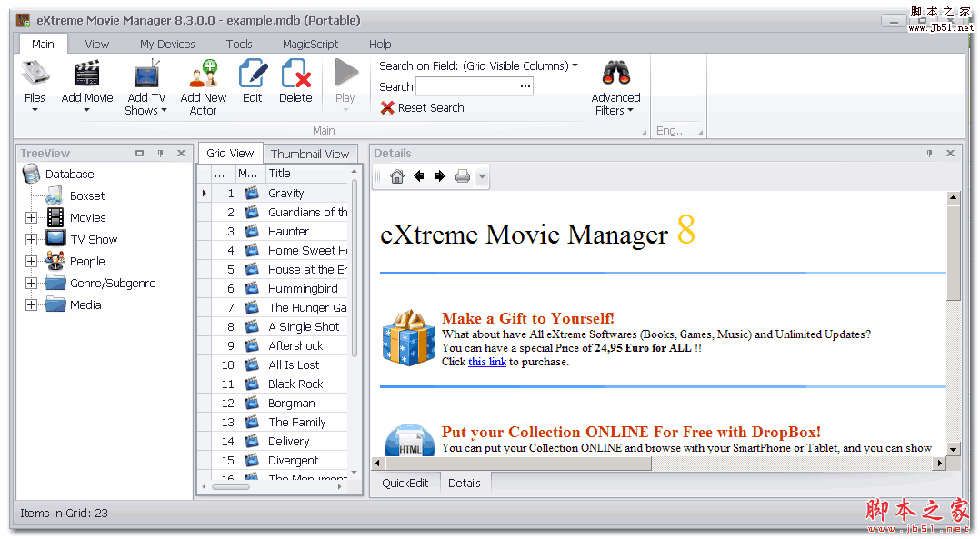Click the Play button icon
The width and height of the screenshot is (980, 539).
(x=345, y=73)
